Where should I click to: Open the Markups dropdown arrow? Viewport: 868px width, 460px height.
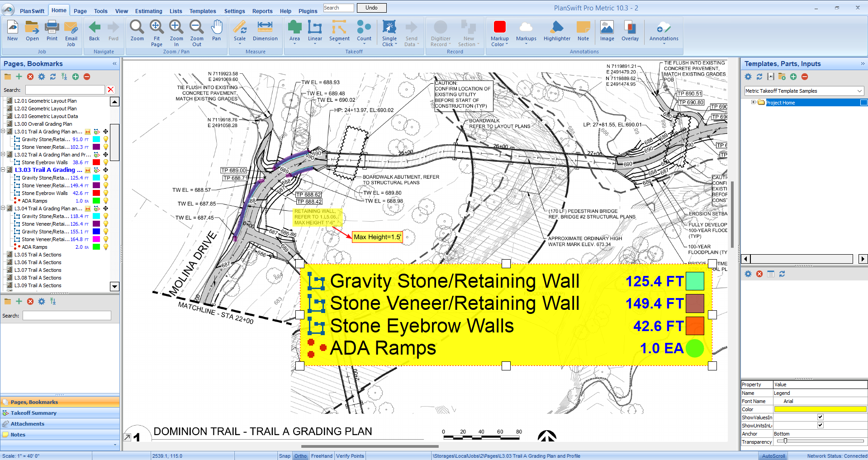[526, 44]
